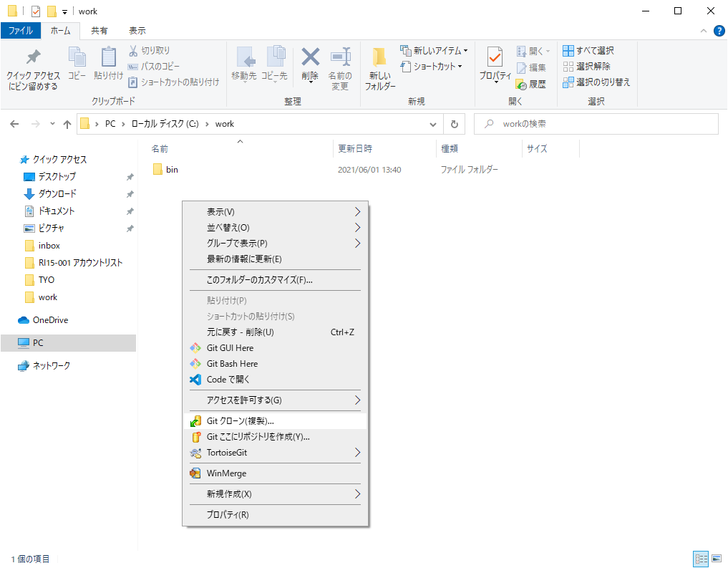Click the workの検索 search field
The width and height of the screenshot is (728, 568).
(601, 124)
